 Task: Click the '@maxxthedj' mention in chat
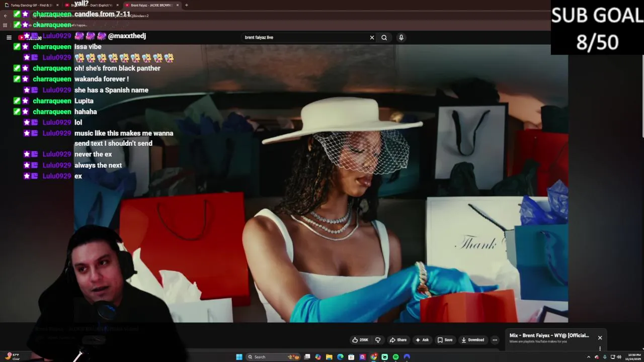[127, 36]
